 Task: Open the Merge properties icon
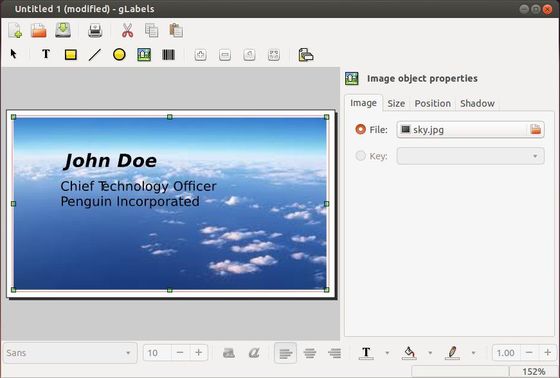coord(306,55)
